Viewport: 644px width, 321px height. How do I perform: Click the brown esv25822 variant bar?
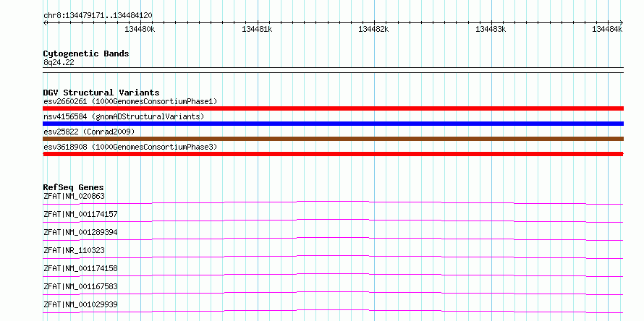[x=333, y=139]
